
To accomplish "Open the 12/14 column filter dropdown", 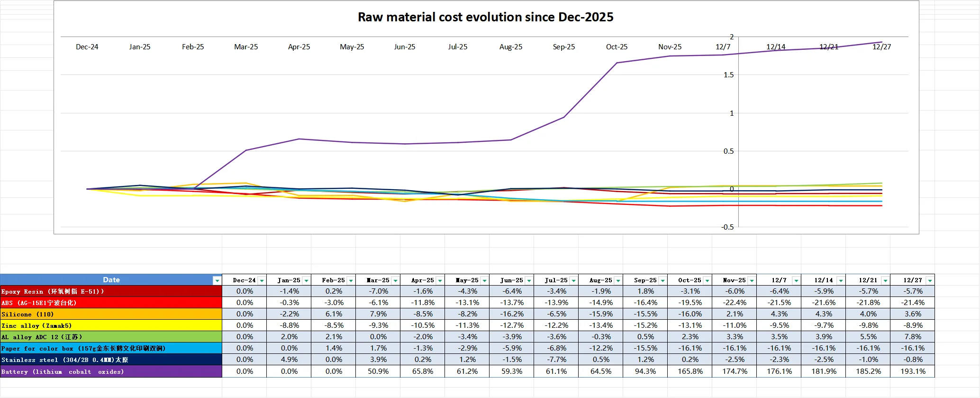I will 841,280.
